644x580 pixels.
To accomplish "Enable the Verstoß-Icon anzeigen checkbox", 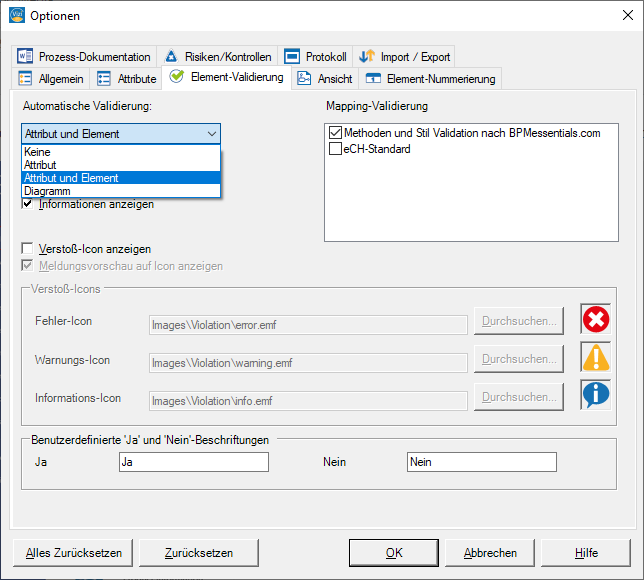I will coord(28,249).
